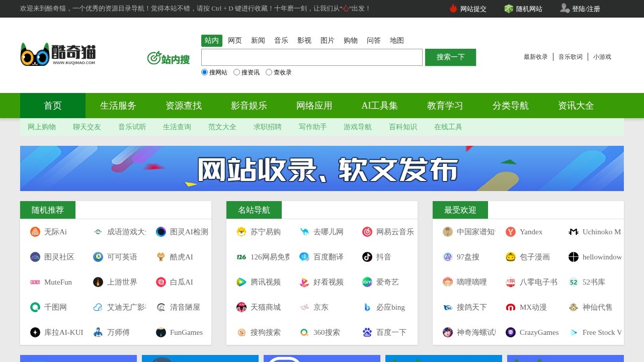Open the 网易云音乐 icon
The height and width of the screenshot is (362, 644).
coord(367,232)
